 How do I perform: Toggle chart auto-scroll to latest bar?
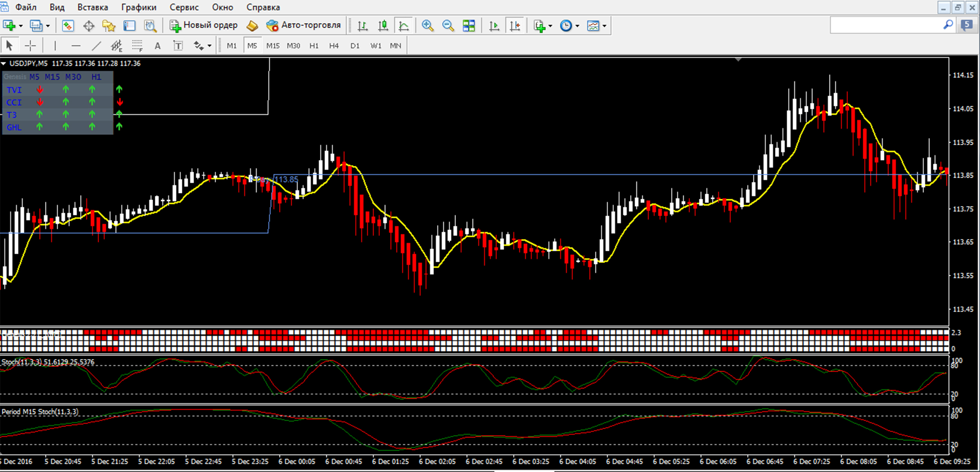pos(494,26)
